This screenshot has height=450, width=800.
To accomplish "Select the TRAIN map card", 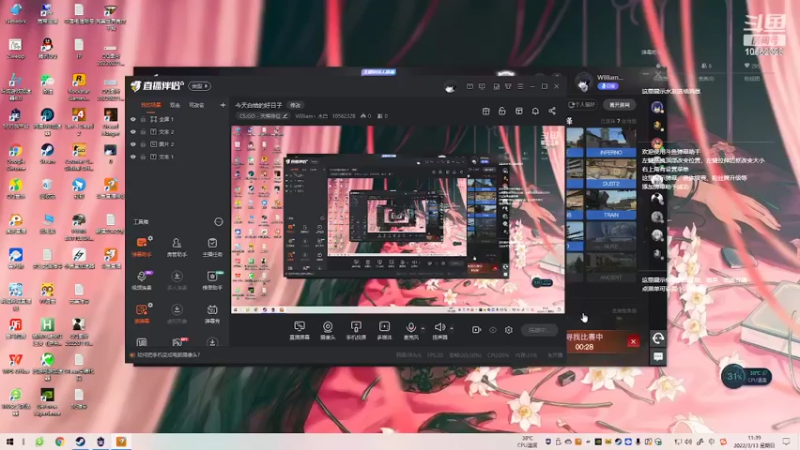I will pos(611,205).
